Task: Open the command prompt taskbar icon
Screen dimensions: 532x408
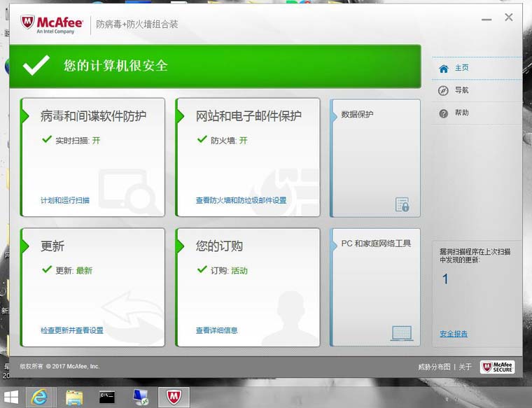Action: [x=106, y=397]
